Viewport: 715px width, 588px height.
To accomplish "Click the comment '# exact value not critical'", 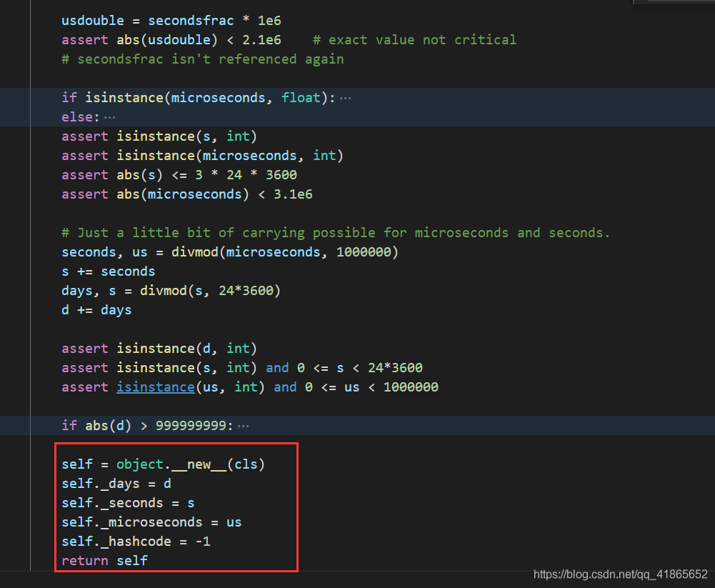I will [414, 40].
